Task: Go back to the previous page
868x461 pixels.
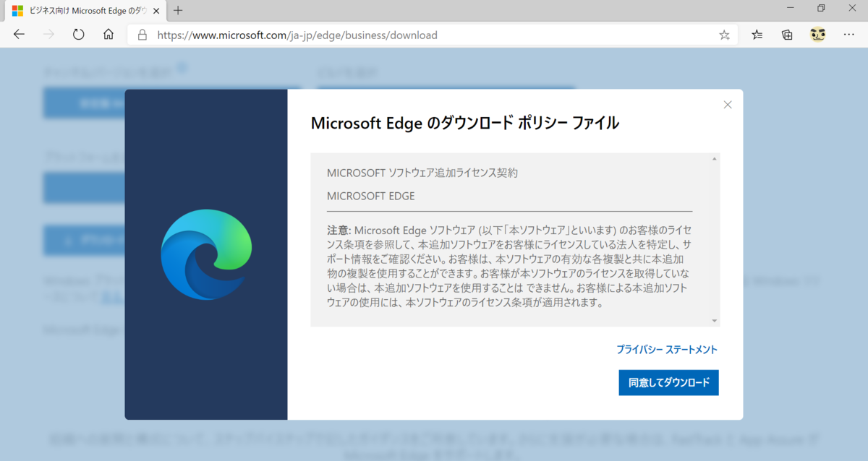Action: (x=19, y=35)
